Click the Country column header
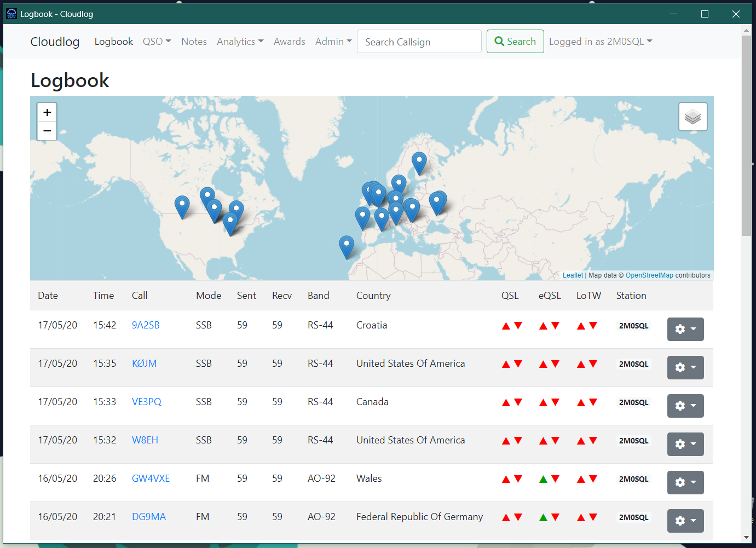 coord(373,296)
